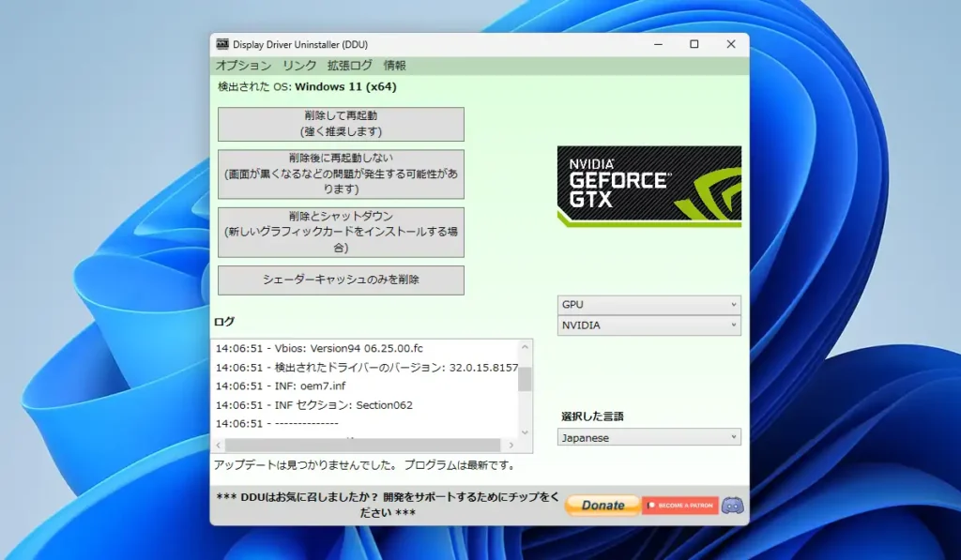This screenshot has width=961, height=560.
Task: Open the リンク menu
Action: pyautogui.click(x=299, y=66)
